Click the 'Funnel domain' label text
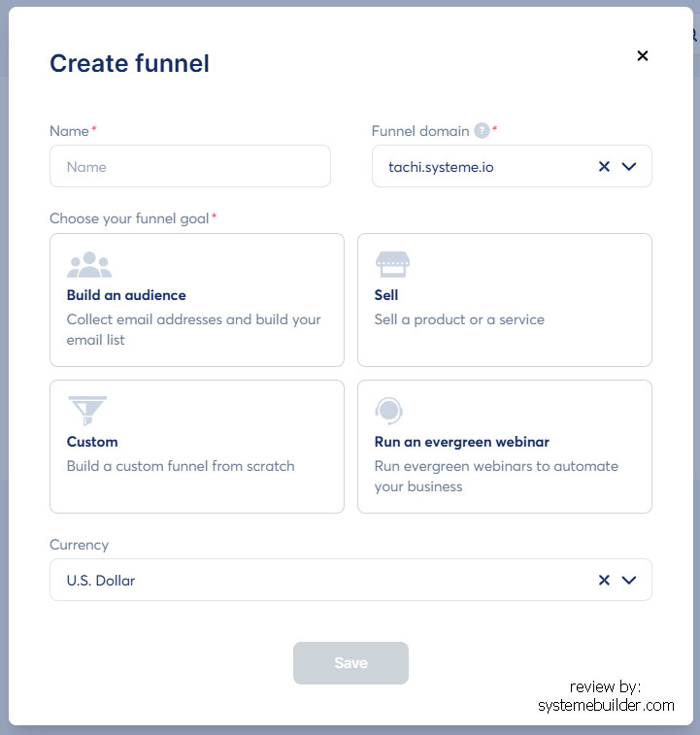700x735 pixels. pyautogui.click(x=420, y=131)
